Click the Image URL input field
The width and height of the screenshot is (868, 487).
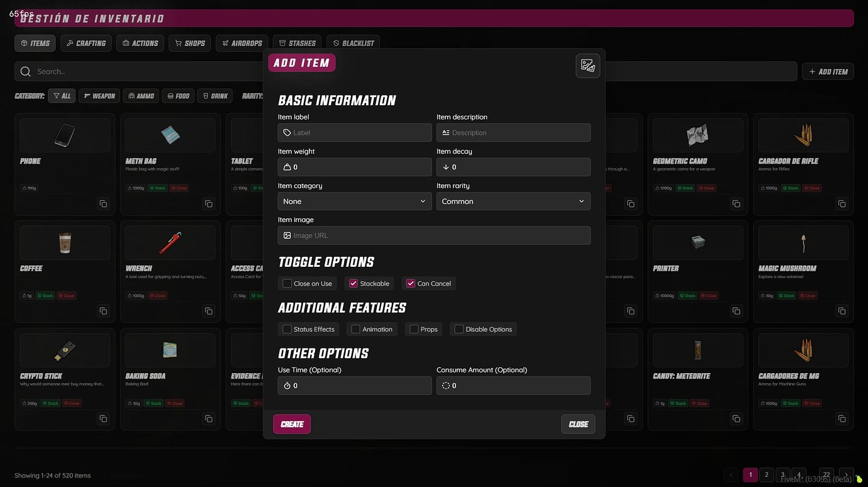pyautogui.click(x=434, y=235)
